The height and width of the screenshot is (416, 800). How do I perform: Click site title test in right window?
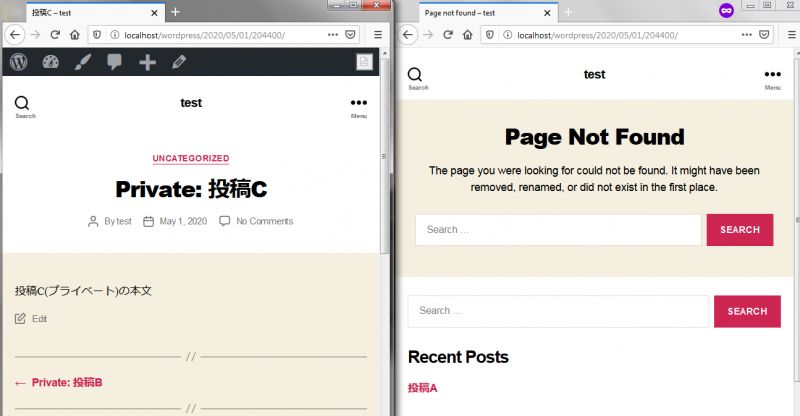coord(594,75)
